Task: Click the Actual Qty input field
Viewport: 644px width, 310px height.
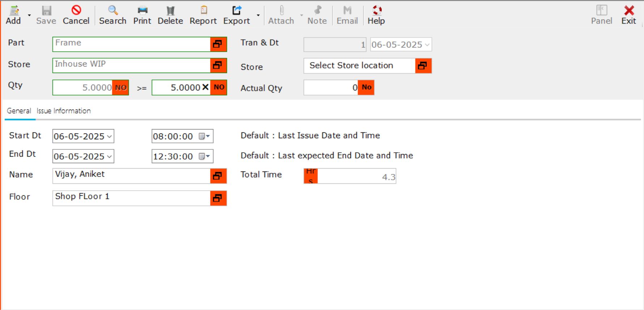Action: pyautogui.click(x=330, y=88)
